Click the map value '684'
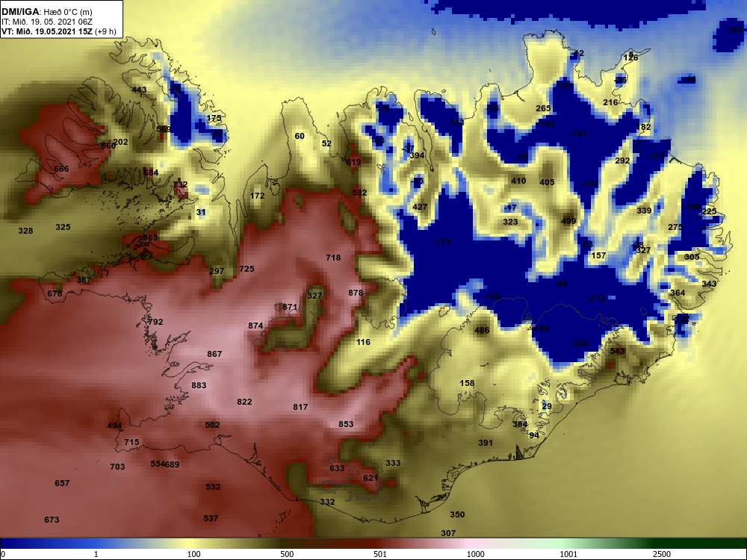The image size is (747, 560). [x=151, y=172]
